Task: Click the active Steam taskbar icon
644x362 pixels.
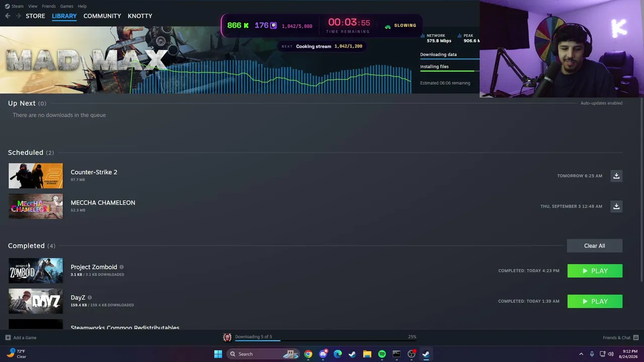Action: pyautogui.click(x=426, y=354)
